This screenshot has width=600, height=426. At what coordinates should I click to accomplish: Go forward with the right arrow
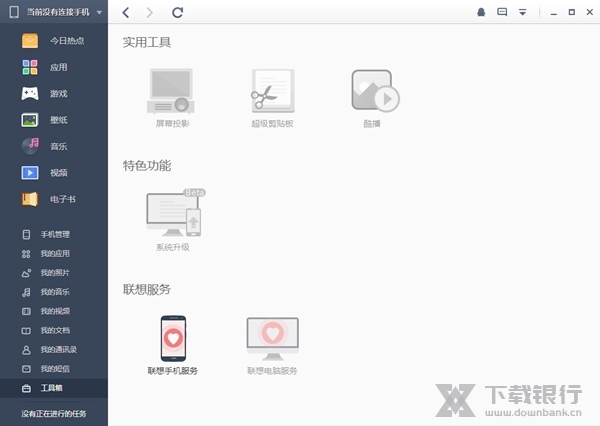[150, 12]
